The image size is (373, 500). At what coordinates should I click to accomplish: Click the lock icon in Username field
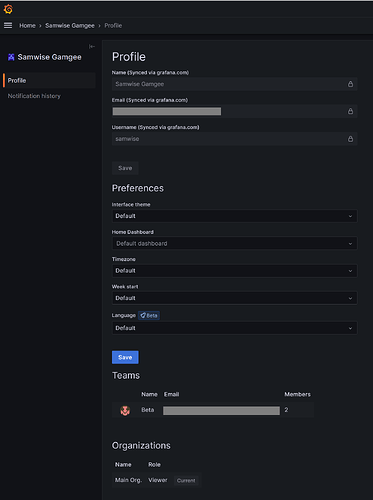(350, 139)
